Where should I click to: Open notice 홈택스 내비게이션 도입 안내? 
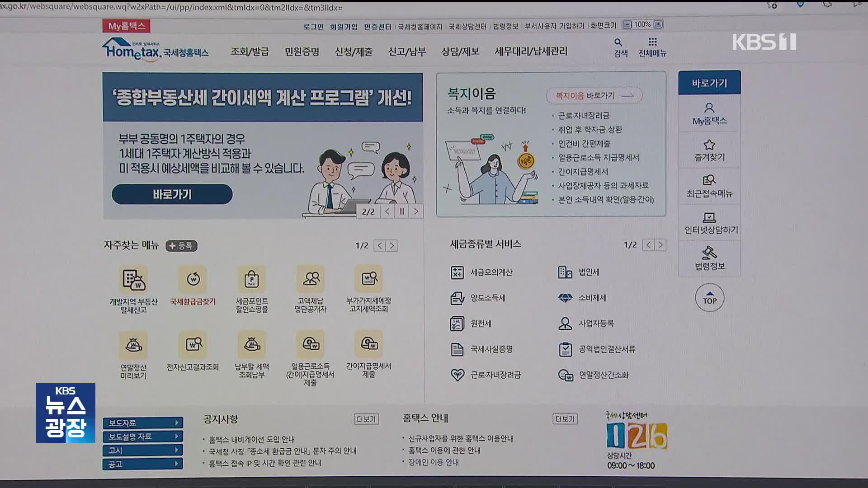click(x=252, y=439)
